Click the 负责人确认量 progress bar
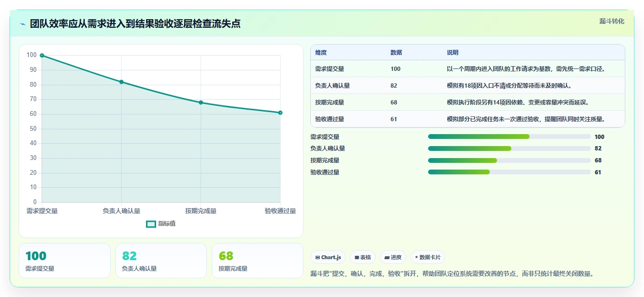Image resolution: width=644 pixels, height=297 pixels. coord(509,148)
